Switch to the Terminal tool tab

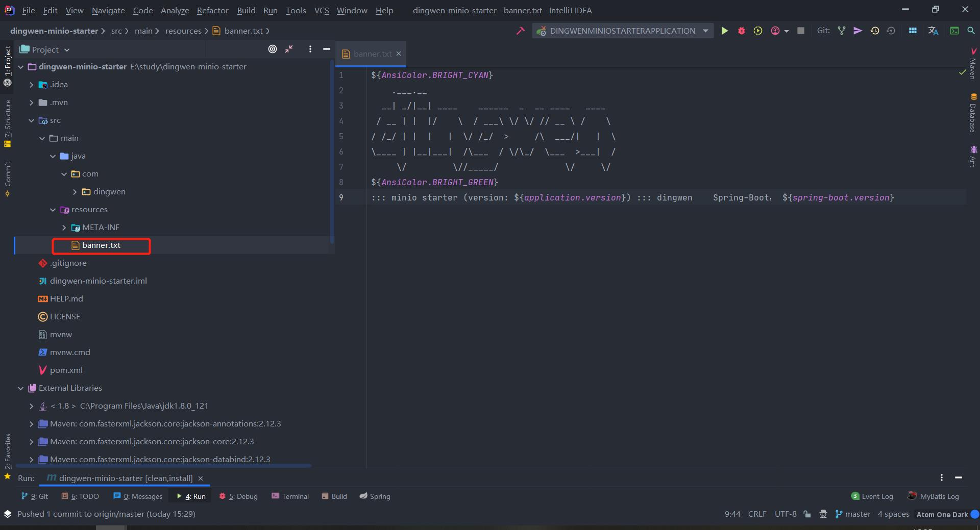point(290,496)
